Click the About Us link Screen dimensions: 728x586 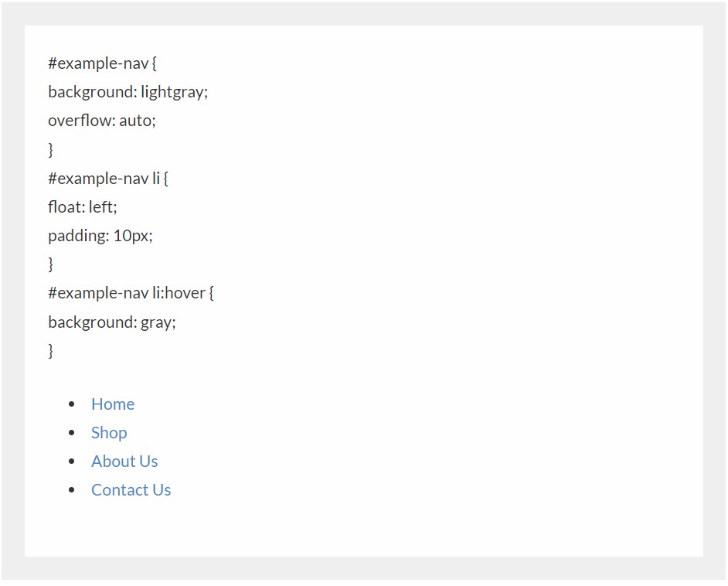(x=124, y=462)
